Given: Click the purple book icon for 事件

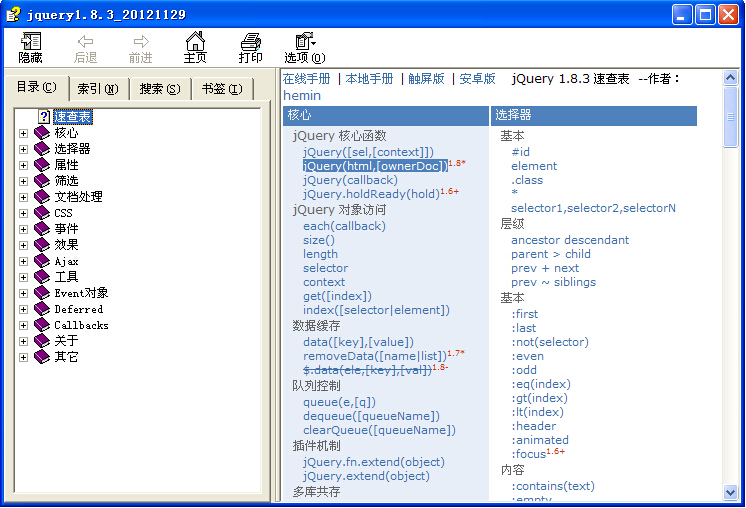Looking at the screenshot, I should point(42,229).
